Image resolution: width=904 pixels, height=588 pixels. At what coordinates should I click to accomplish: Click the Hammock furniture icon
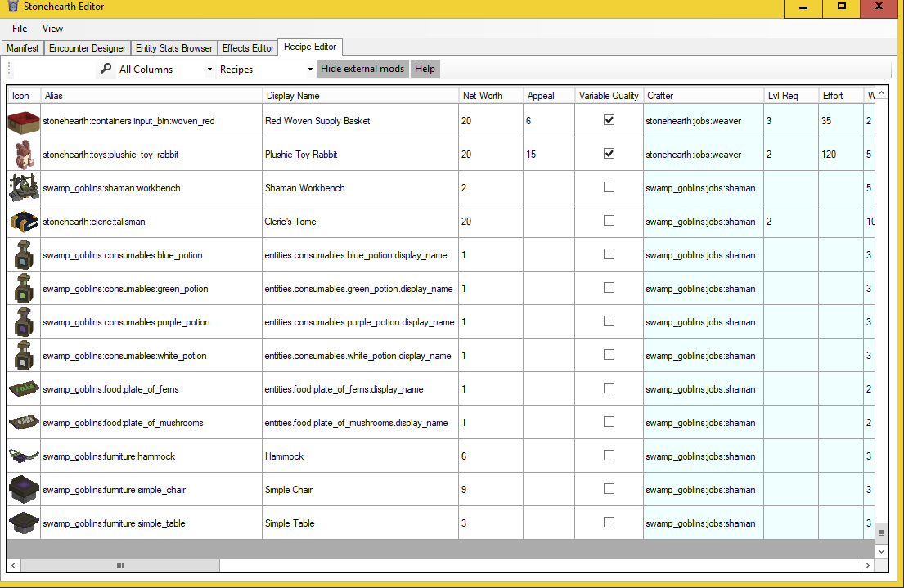click(24, 456)
